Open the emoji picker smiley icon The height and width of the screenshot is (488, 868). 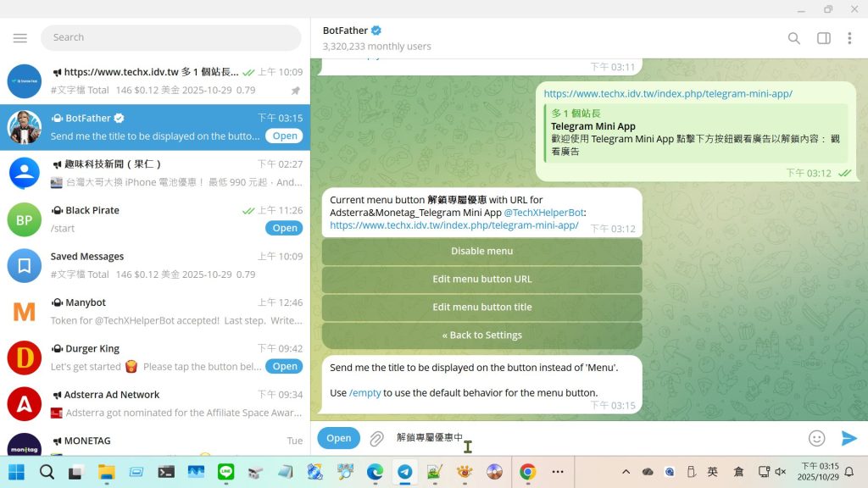click(x=816, y=438)
